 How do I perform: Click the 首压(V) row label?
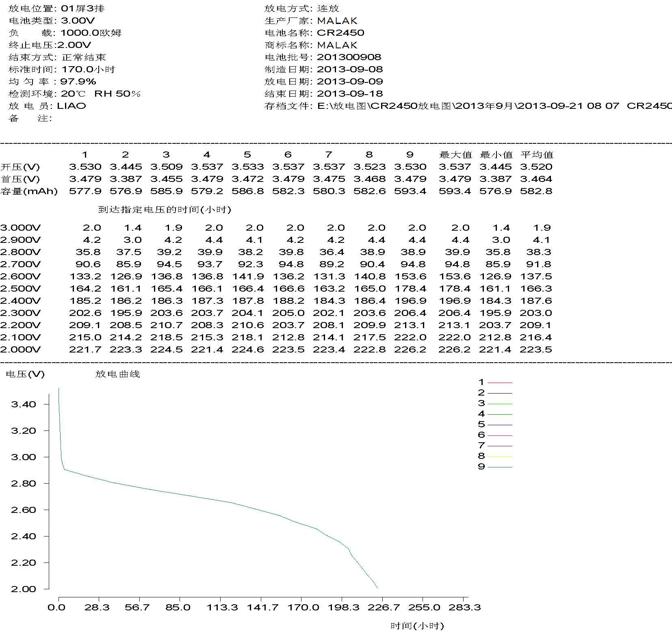click(20, 179)
